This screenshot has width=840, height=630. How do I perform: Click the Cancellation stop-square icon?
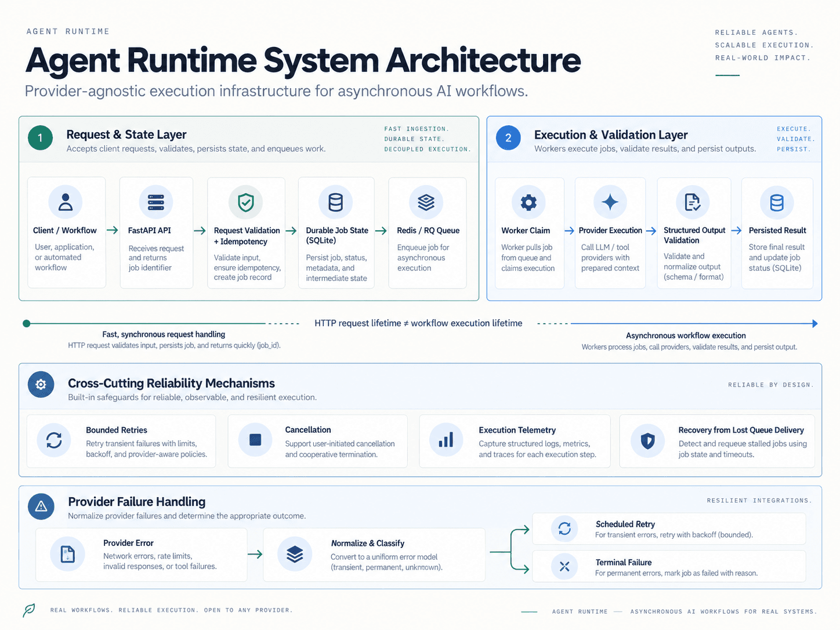point(255,440)
